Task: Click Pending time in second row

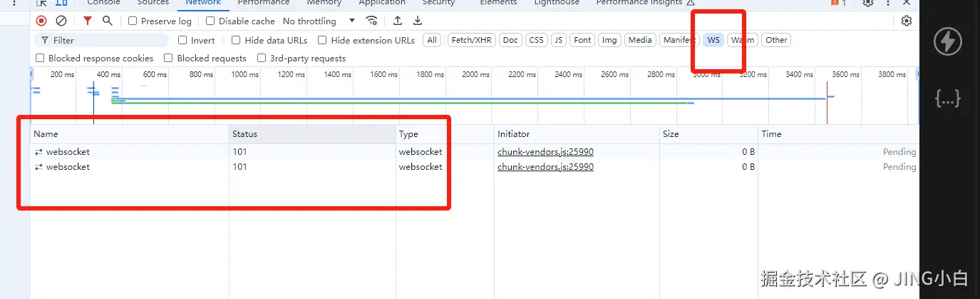Action: point(899,166)
